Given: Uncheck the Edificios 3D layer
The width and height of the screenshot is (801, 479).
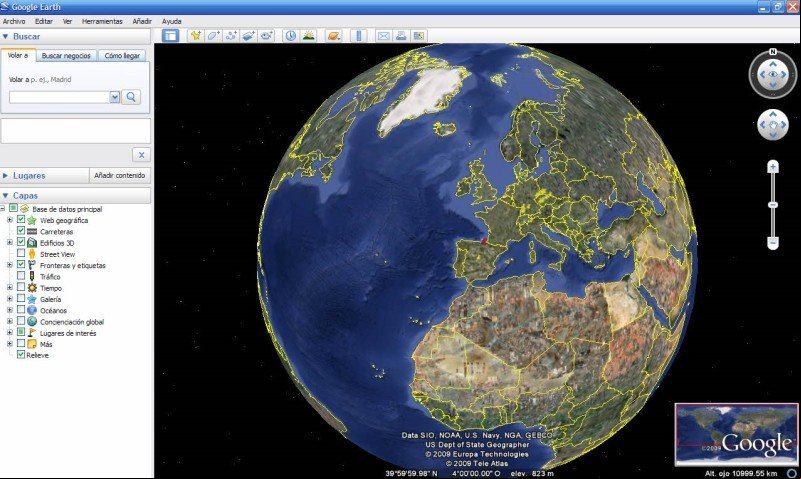Looking at the screenshot, I should click(21, 242).
